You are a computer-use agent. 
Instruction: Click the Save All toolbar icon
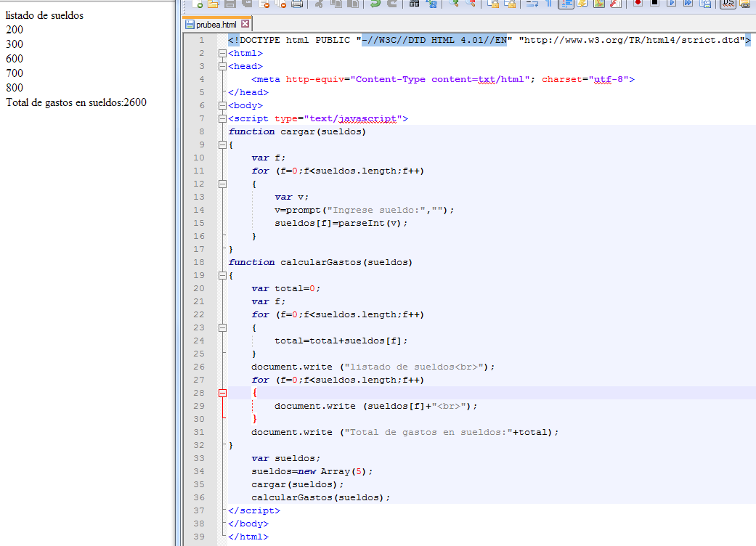coord(247,4)
